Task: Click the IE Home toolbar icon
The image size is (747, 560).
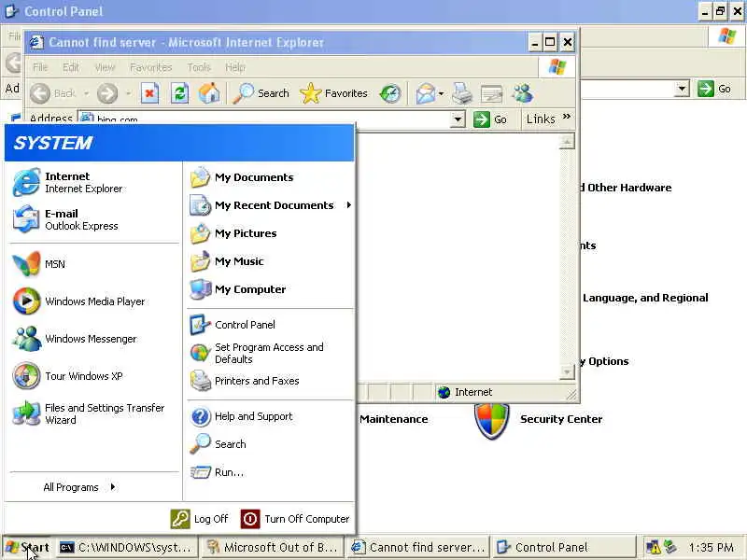Action: (209, 93)
